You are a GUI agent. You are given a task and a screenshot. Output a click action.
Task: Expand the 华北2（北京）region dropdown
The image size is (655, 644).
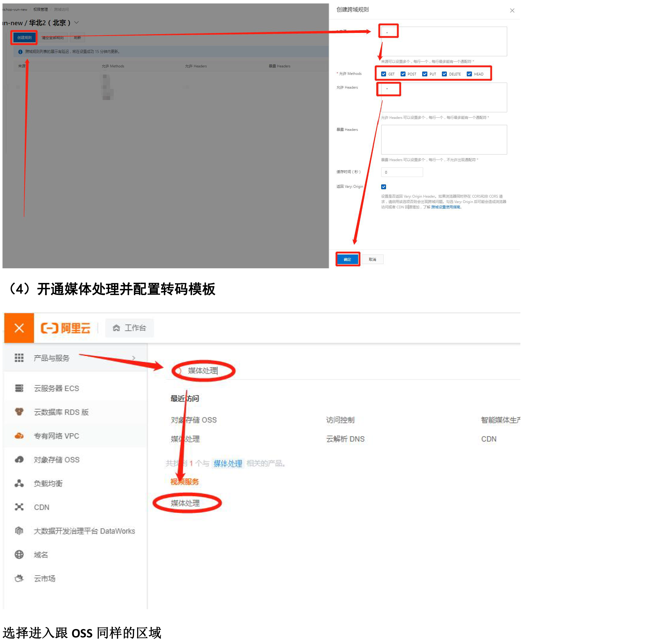pyautogui.click(x=77, y=23)
